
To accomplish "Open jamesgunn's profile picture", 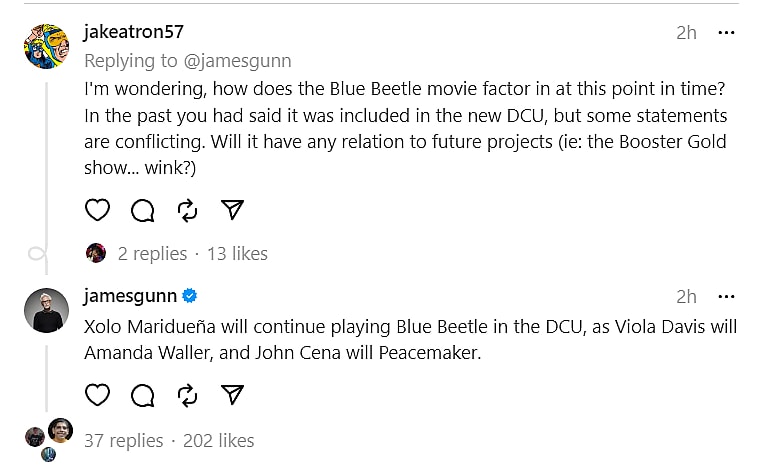I will click(x=46, y=311).
